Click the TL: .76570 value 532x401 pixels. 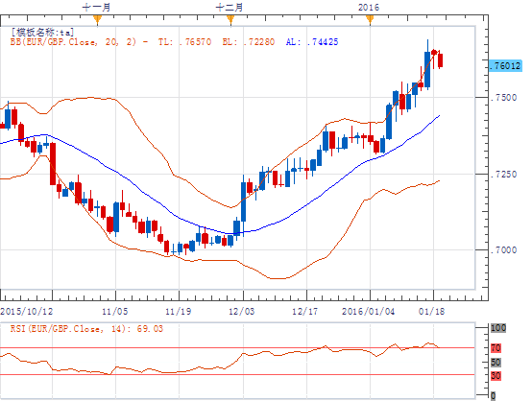tap(185, 42)
